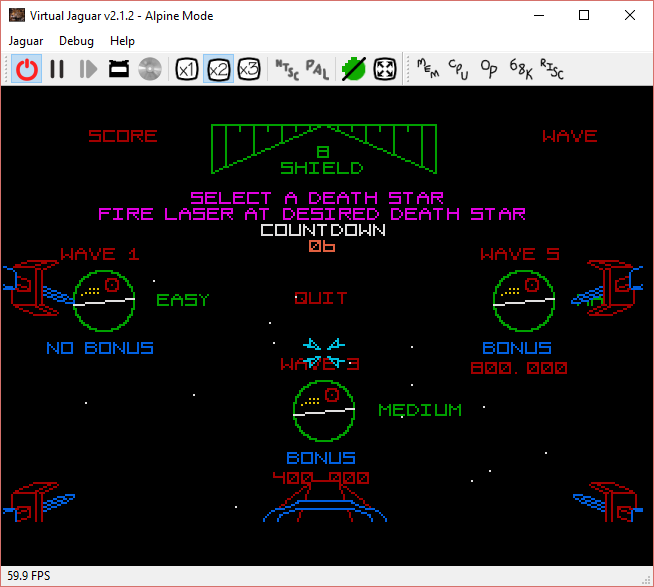The width and height of the screenshot is (654, 587).
Task: Toggle the x2 zoom scale
Action: [x=218, y=69]
